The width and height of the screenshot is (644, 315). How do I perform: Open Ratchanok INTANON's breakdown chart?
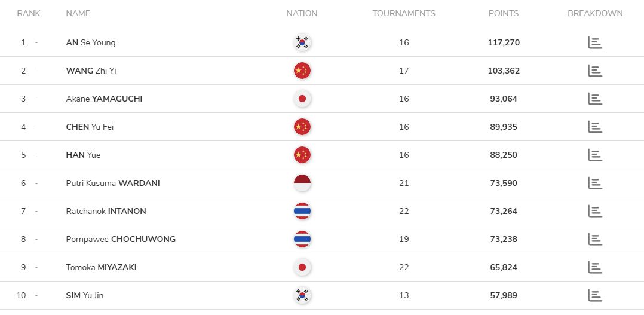594,211
